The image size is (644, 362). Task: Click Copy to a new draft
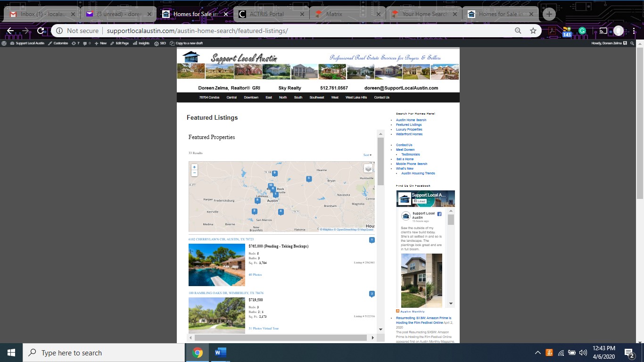tap(187, 43)
